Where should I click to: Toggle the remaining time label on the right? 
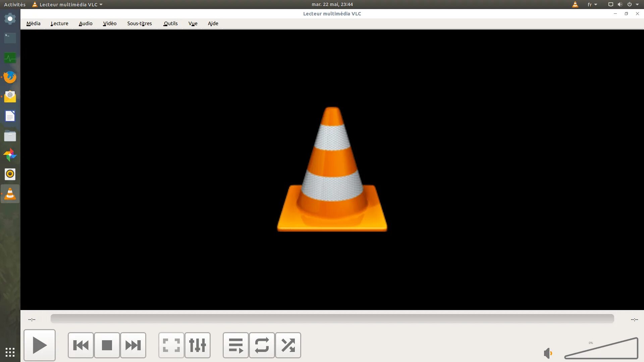[x=634, y=319]
